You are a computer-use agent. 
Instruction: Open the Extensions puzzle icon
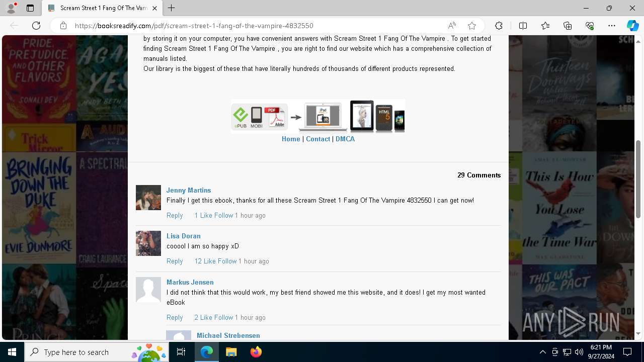click(499, 26)
